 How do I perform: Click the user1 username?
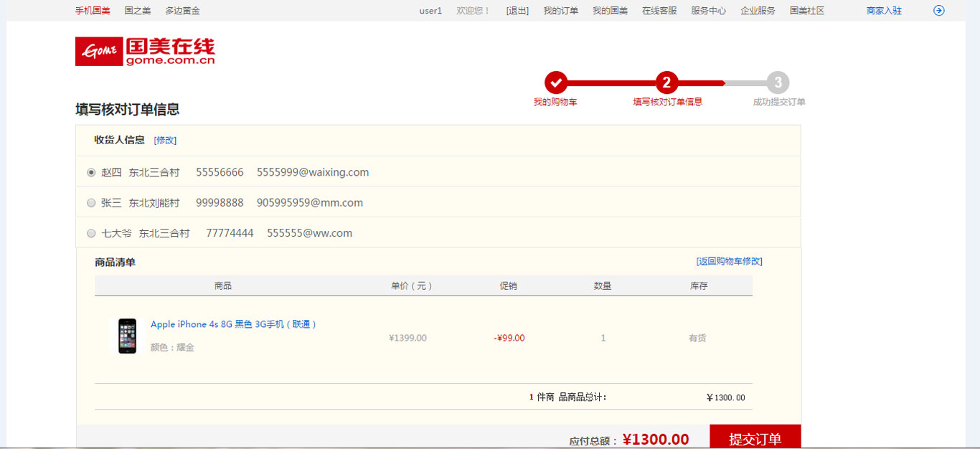coord(430,11)
